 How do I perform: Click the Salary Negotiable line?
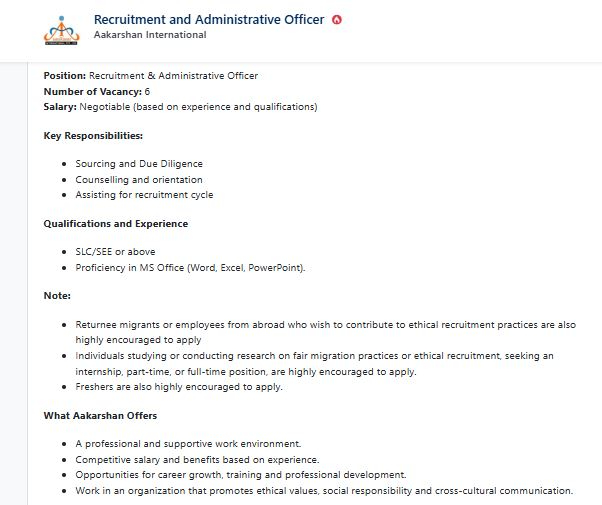(180, 106)
